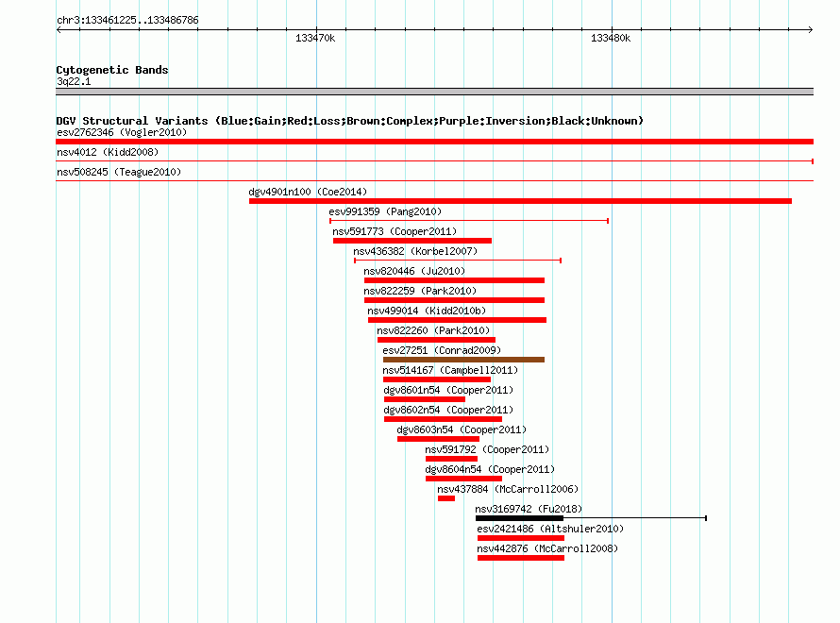Viewport: 840px width, 623px height.
Task: Click the ruler's left arrow end
Action: 59,29
